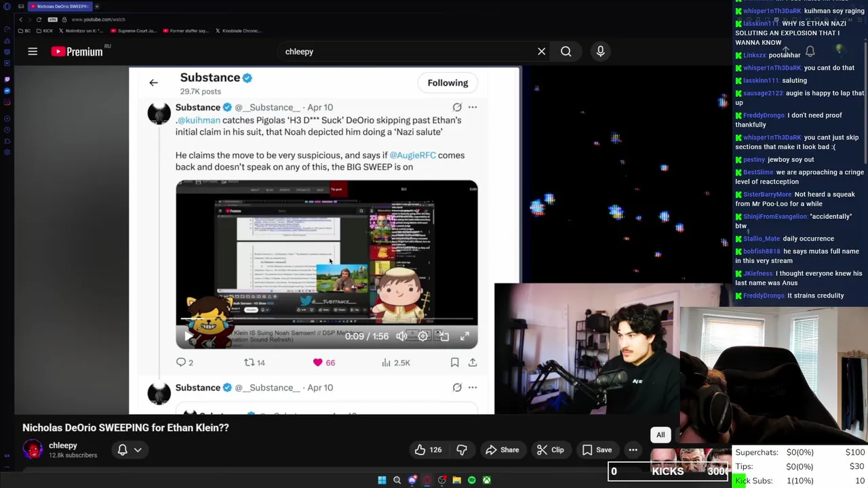Open the Grok icon on the first tweet
The height and width of the screenshot is (488, 868).
point(457,107)
